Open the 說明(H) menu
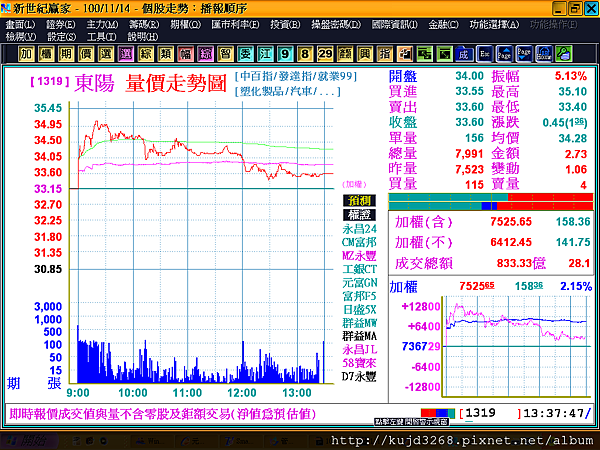 coord(143,37)
